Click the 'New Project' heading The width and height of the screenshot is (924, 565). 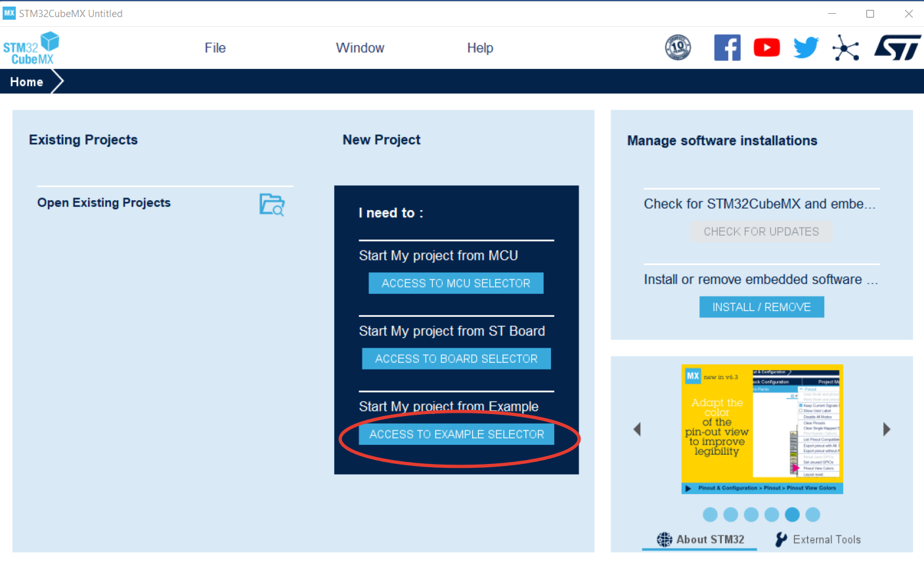[x=382, y=140]
